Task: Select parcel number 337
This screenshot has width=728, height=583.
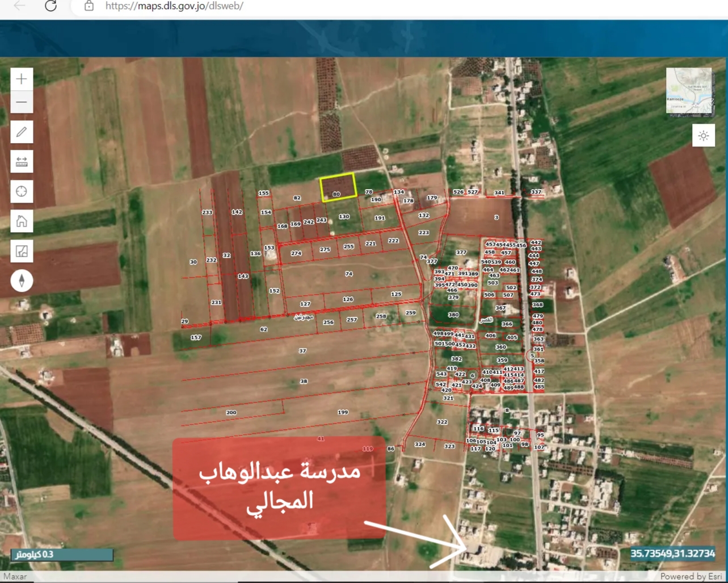Action: pyautogui.click(x=536, y=192)
